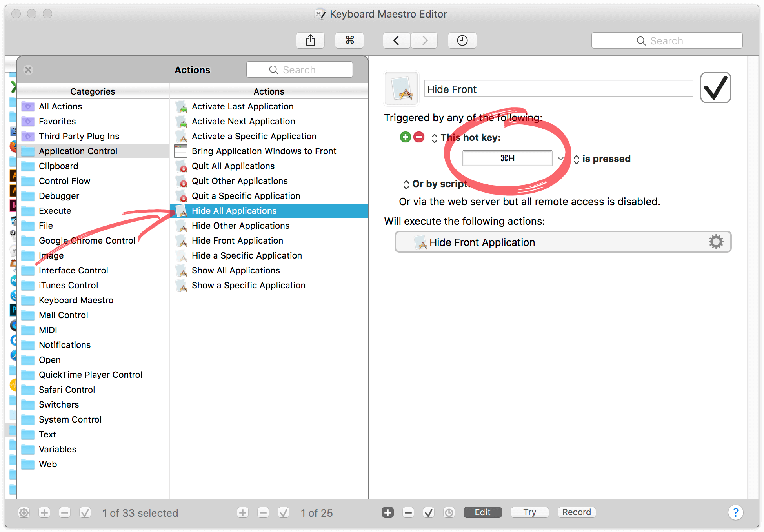
Task: Select Quit All Applications action
Action: pyautogui.click(x=269, y=166)
